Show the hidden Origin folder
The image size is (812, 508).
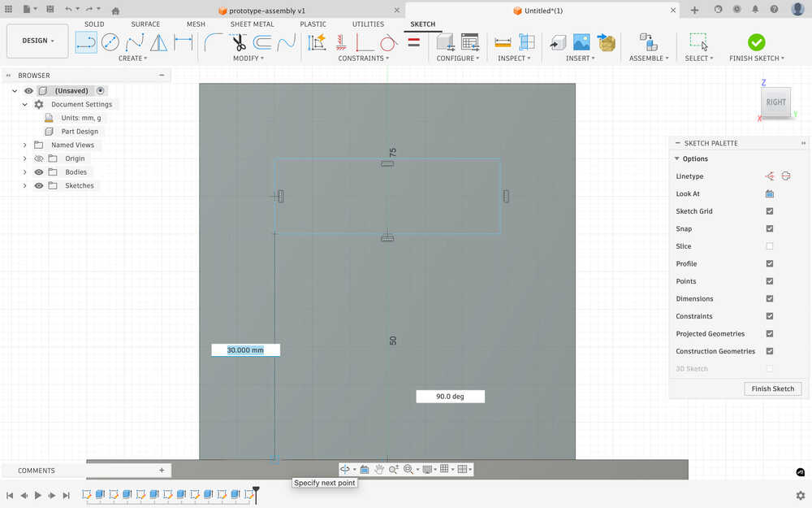(39, 158)
